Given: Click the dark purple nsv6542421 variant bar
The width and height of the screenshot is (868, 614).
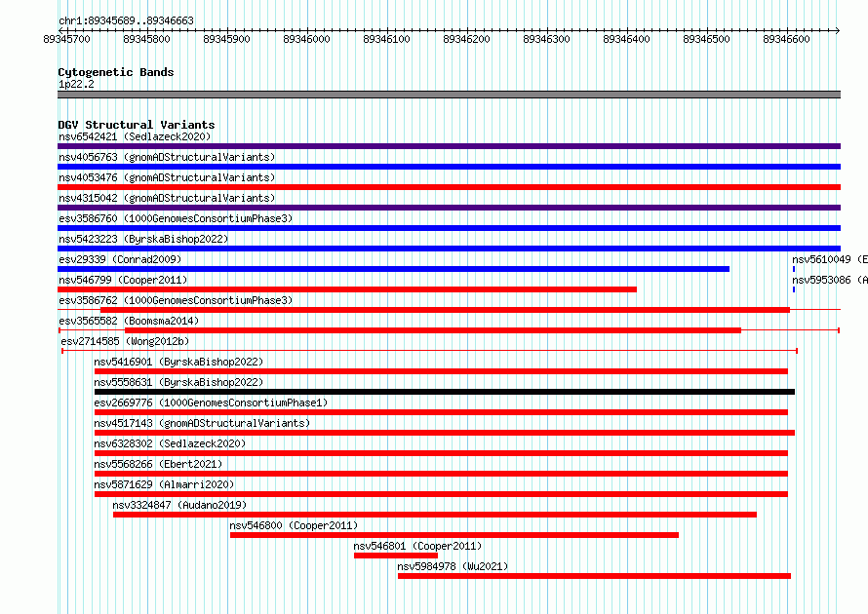Looking at the screenshot, I should coord(449,146).
